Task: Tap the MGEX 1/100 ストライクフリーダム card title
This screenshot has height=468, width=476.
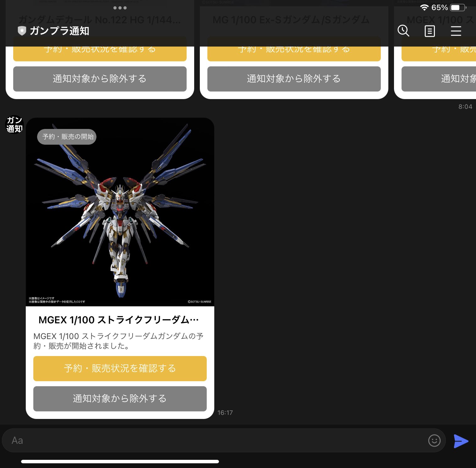Action: [119, 320]
